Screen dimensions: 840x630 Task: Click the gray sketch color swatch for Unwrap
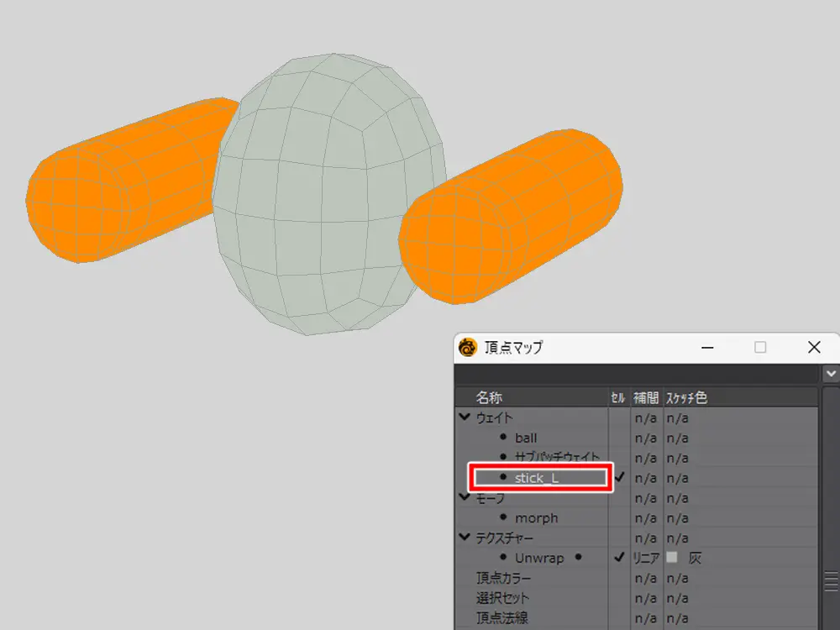tap(672, 557)
